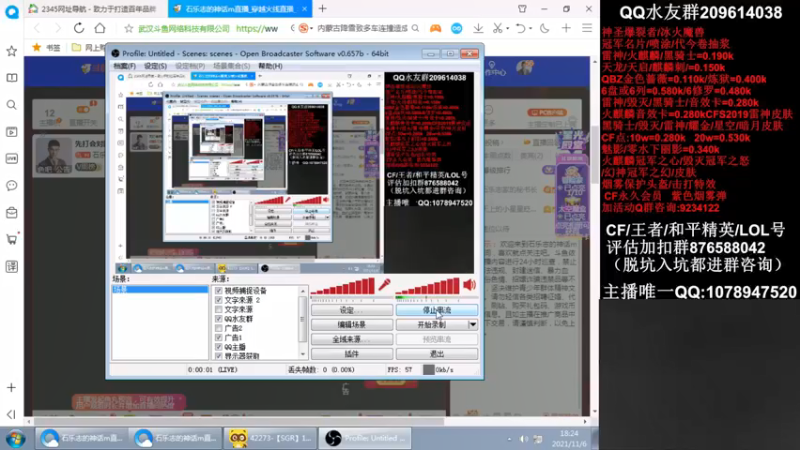Open the reading book icon in the browser sidebar
Viewport: 800px width, 450px height.
click(x=11, y=78)
